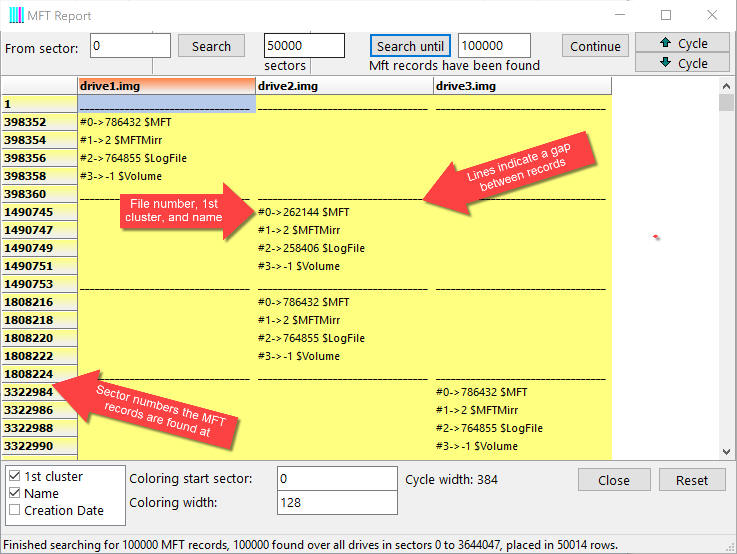Click the Close button at bottom

(613, 480)
